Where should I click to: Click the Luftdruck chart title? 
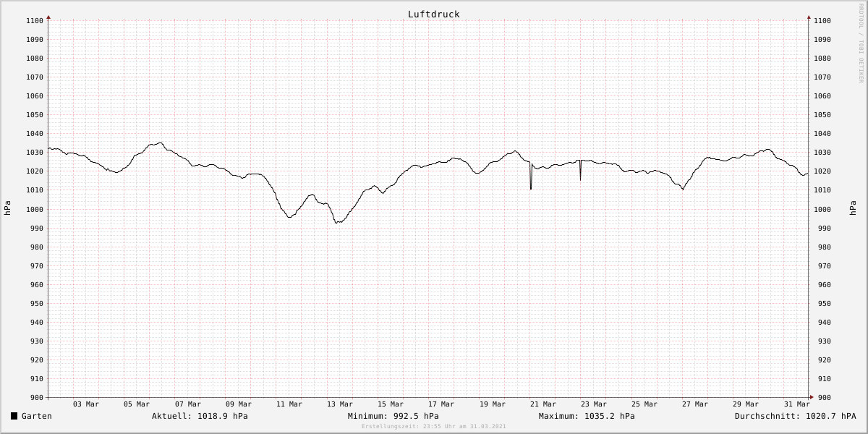[433, 14]
